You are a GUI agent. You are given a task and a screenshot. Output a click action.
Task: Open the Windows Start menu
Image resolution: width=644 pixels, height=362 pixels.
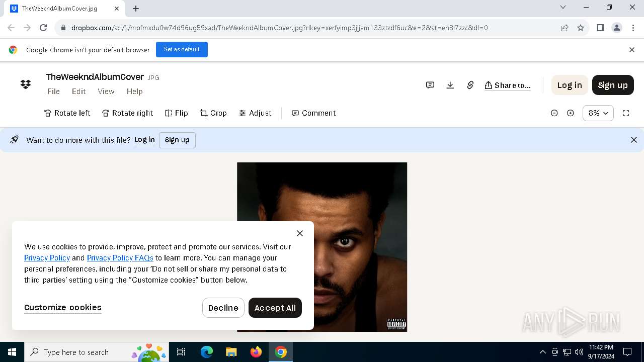12,352
